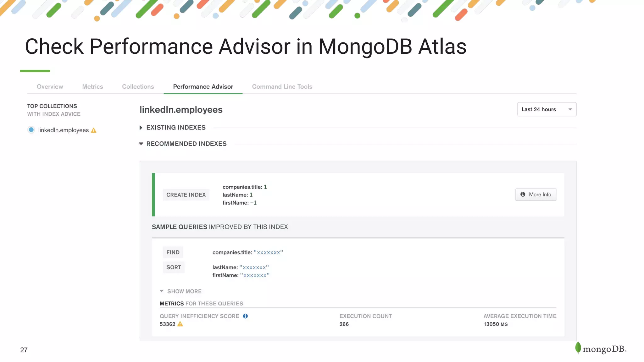Click the warning icon beside linkedIn.employees
Screen dimensions: 644x362
(94, 130)
